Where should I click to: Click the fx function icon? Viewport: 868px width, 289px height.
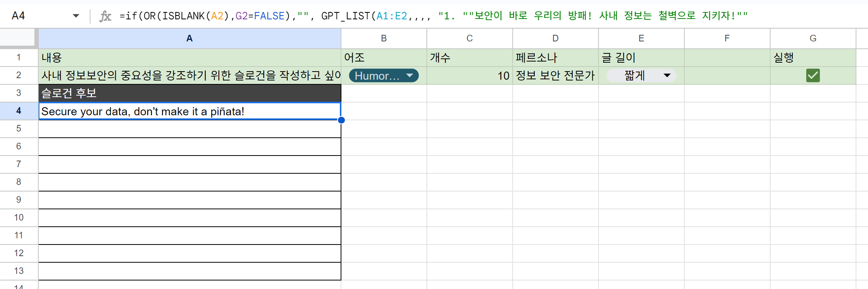(x=105, y=16)
